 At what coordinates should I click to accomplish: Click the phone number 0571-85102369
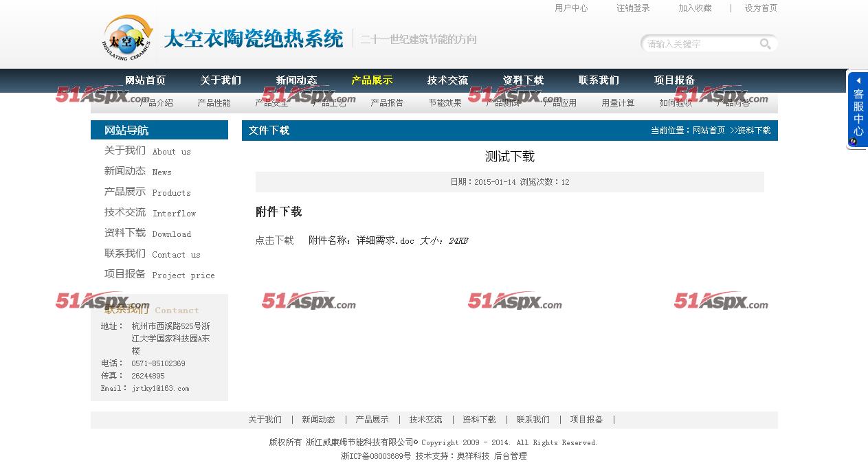[158, 363]
